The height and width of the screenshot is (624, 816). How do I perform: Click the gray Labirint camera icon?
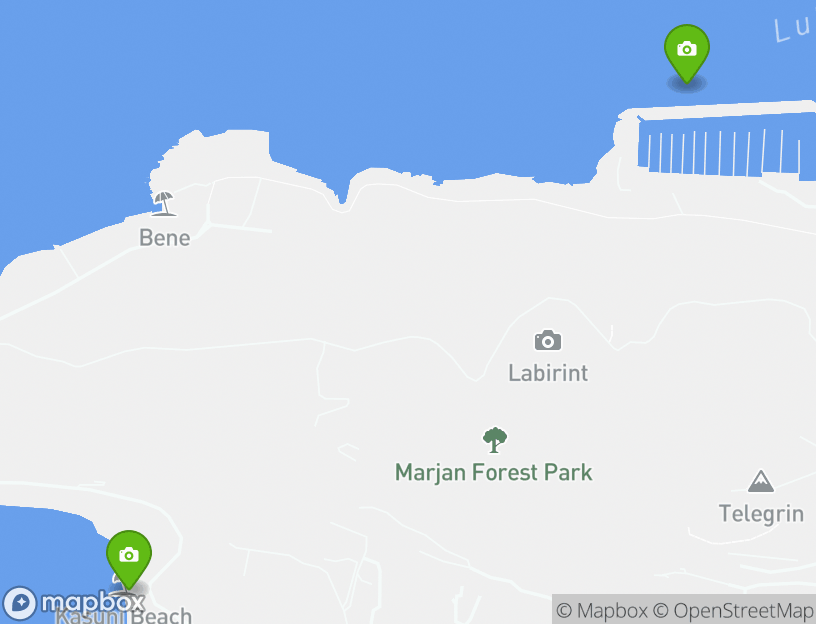tap(548, 340)
